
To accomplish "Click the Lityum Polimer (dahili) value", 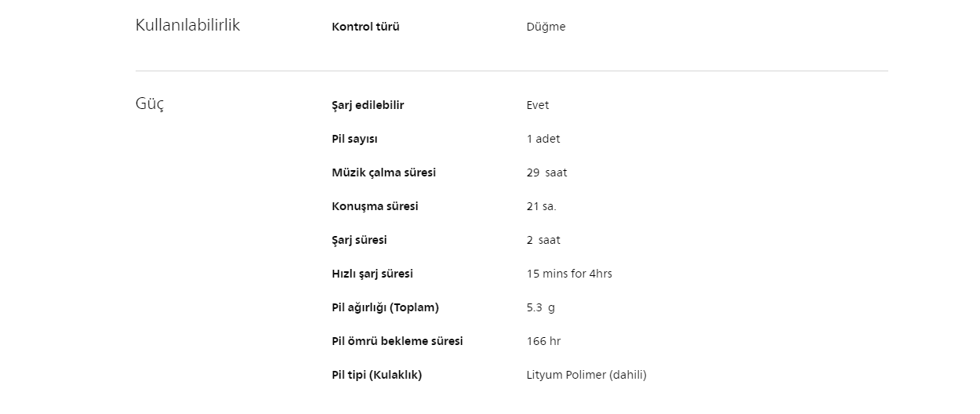I will click(586, 375).
